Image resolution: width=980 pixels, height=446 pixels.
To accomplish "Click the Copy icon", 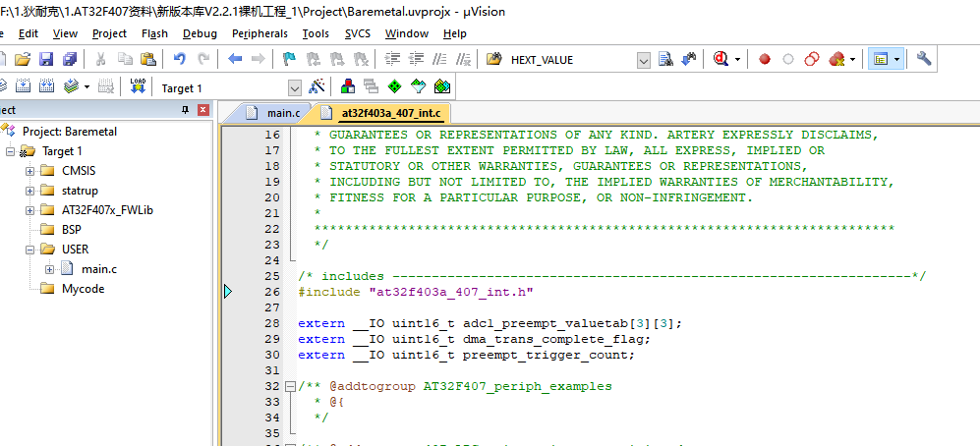I will (x=125, y=59).
